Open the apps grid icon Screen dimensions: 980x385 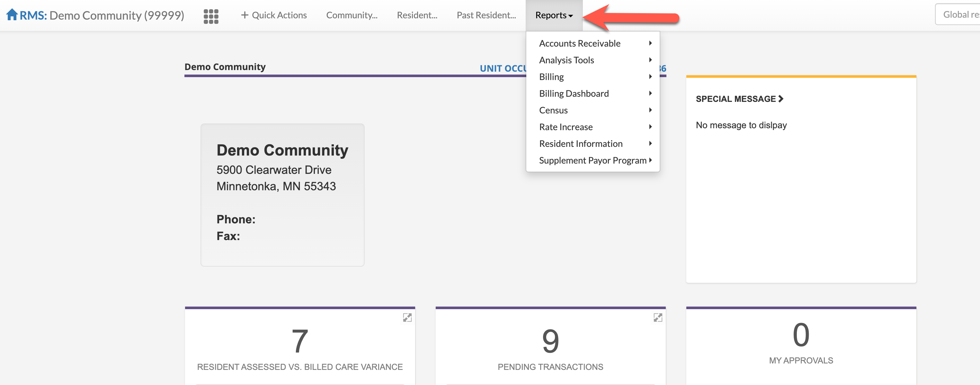coord(211,16)
